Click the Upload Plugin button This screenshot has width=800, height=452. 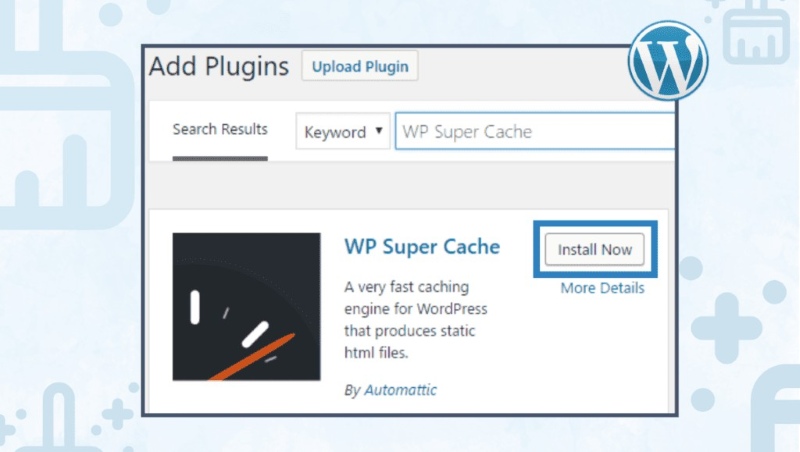tap(360, 66)
